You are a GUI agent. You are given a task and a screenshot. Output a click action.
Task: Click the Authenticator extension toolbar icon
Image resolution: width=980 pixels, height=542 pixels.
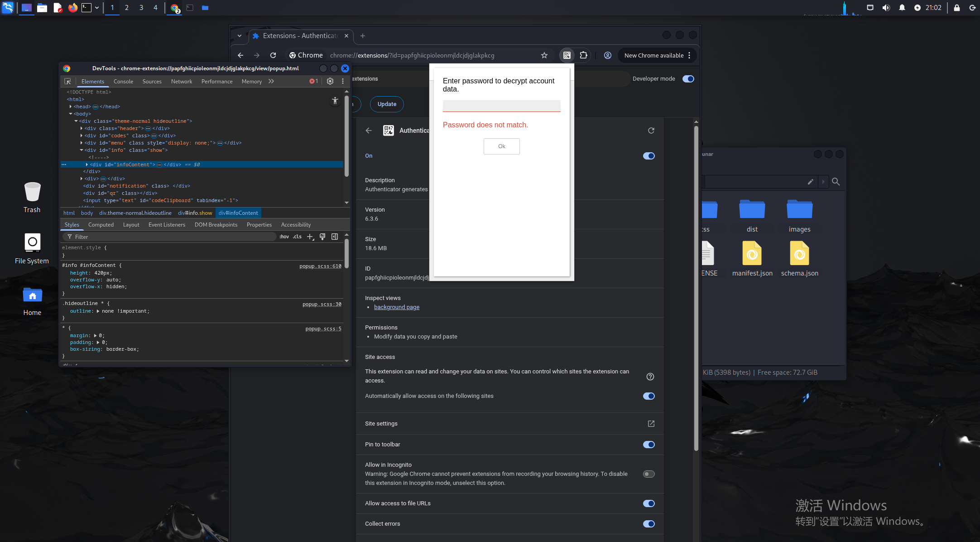click(567, 55)
